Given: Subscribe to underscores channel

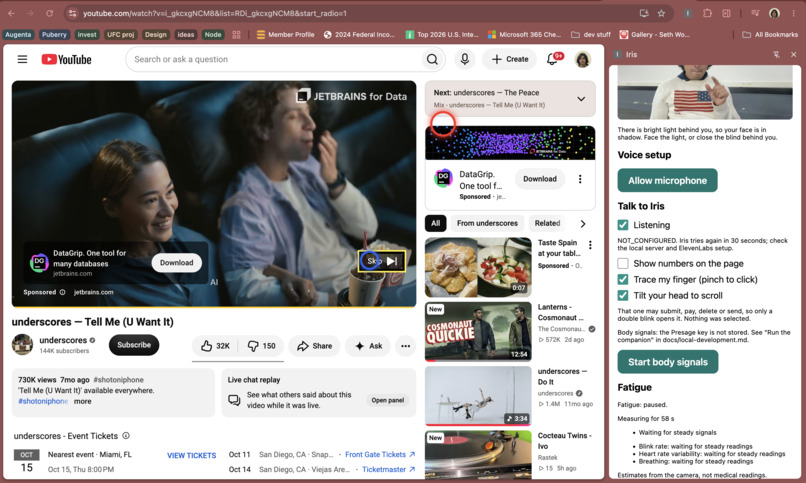Looking at the screenshot, I should click(x=134, y=345).
